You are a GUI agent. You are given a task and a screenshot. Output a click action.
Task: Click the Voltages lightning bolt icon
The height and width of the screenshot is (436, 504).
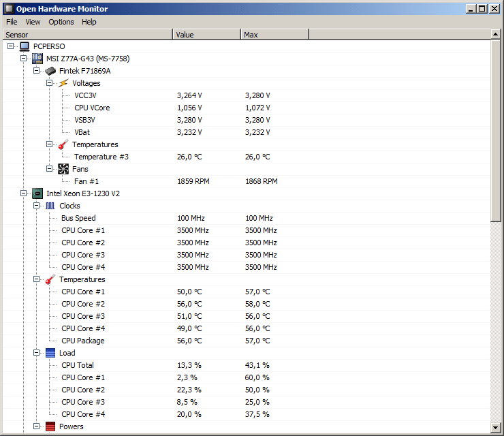coord(63,83)
